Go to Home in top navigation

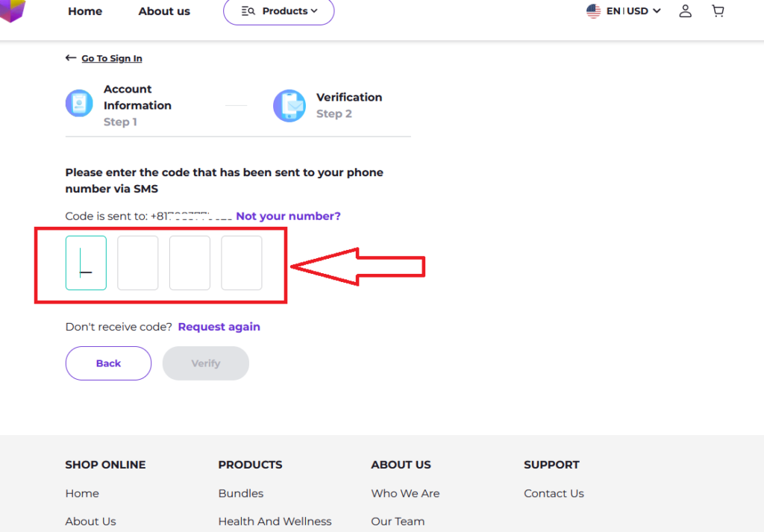pos(85,11)
